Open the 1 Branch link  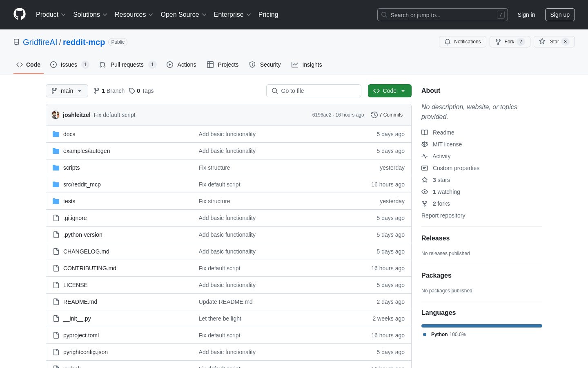click(109, 91)
